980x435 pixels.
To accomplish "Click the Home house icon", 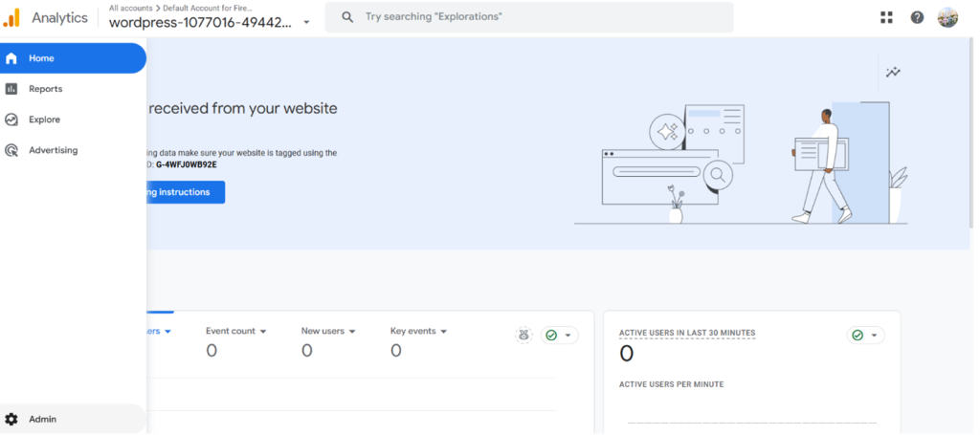I will (x=11, y=58).
